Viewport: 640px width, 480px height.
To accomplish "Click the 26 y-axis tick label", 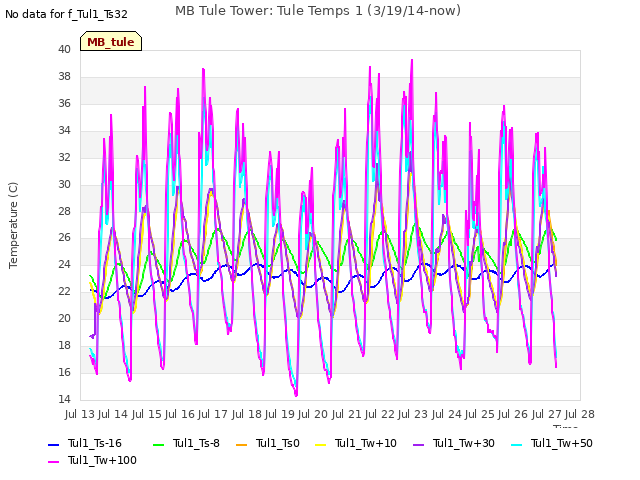I will [x=64, y=238].
